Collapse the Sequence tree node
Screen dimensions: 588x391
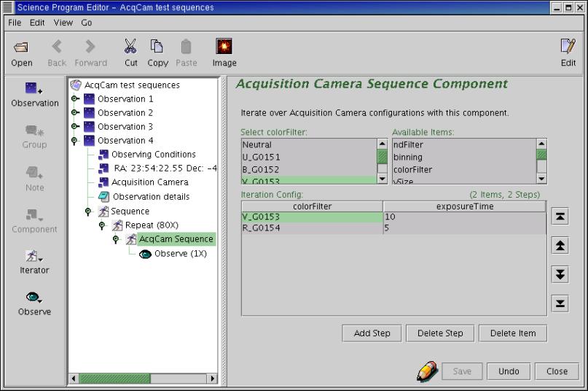pyautogui.click(x=88, y=212)
